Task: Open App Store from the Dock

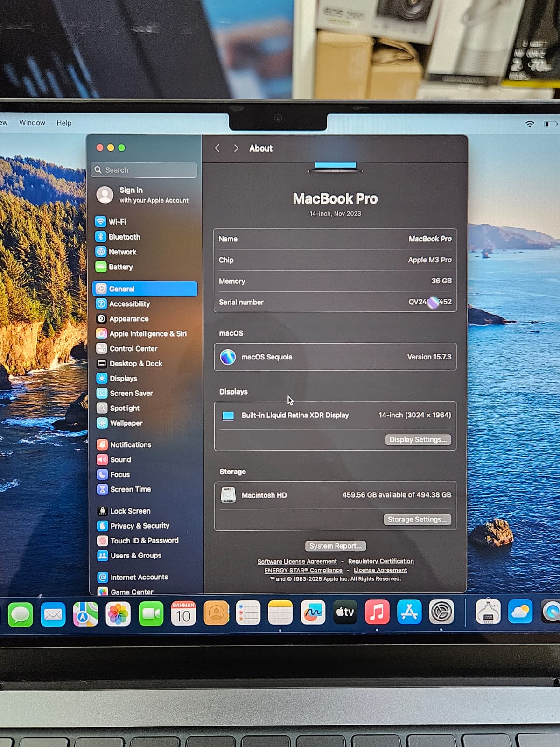Action: tap(409, 612)
